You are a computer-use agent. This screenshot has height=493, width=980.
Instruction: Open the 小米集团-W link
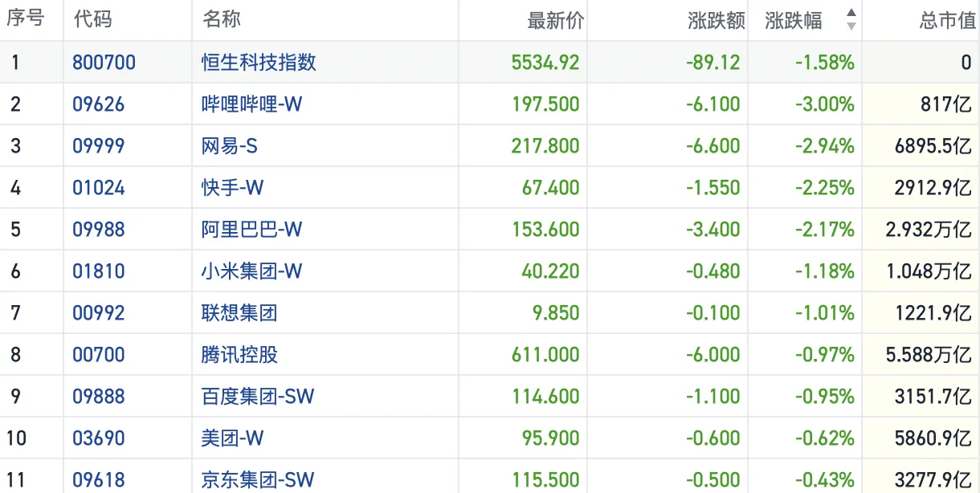(251, 271)
